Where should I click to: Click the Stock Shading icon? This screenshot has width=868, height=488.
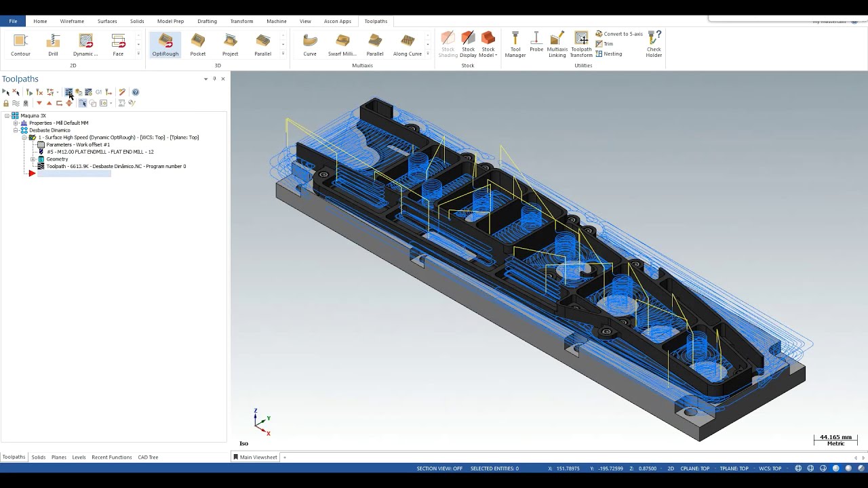(448, 45)
